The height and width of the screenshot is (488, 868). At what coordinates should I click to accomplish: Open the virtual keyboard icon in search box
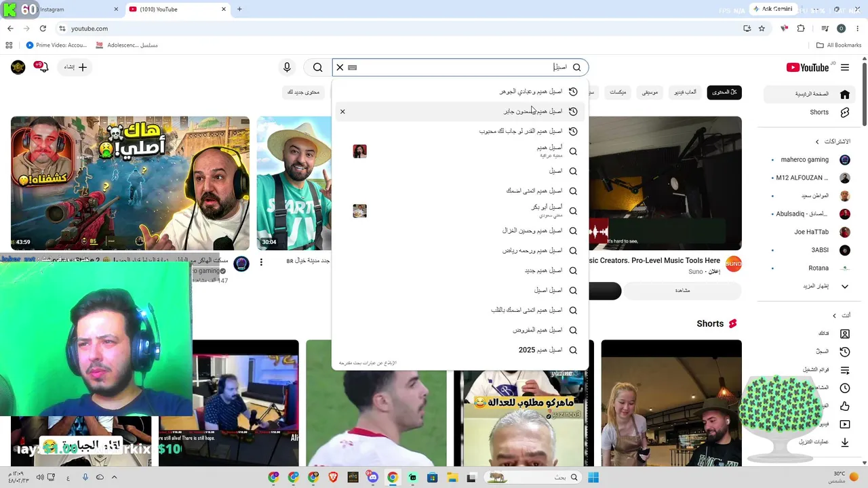352,67
